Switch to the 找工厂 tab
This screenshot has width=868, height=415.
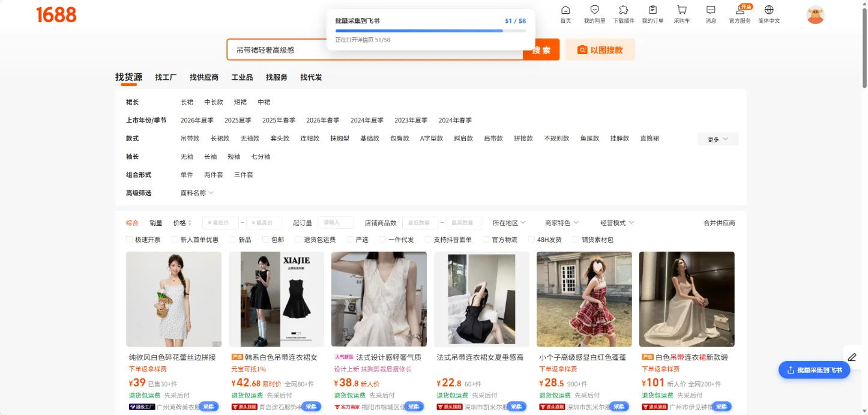coord(166,77)
